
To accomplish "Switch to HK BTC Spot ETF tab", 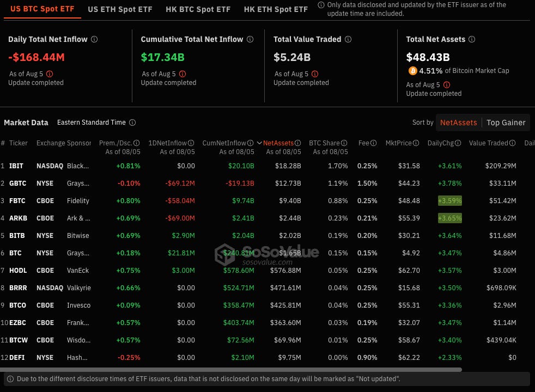I will (x=198, y=9).
